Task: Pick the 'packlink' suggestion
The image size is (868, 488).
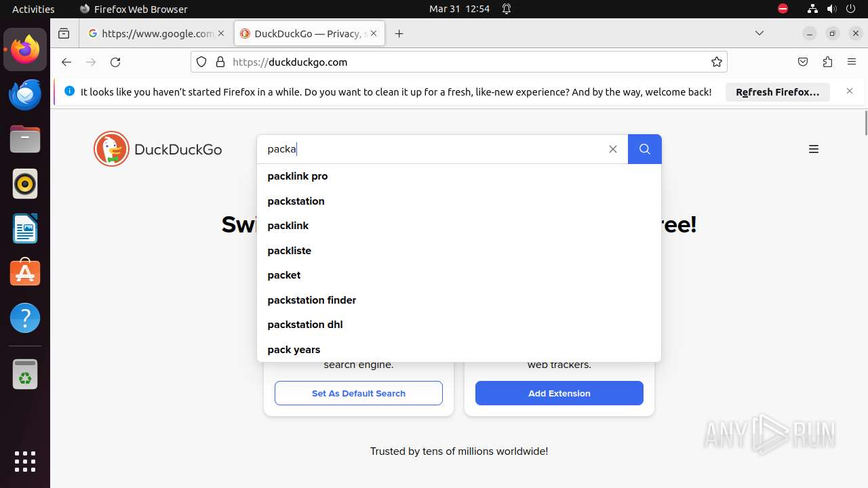Action: click(459, 226)
